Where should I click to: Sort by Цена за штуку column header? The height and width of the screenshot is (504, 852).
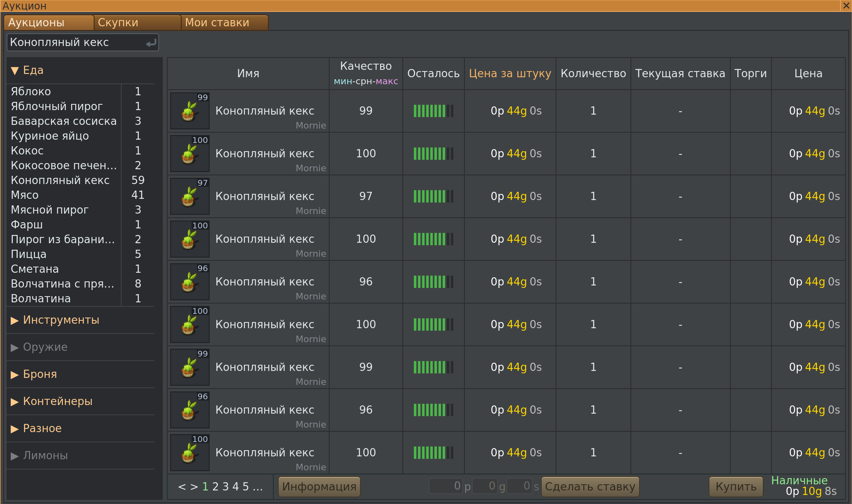[510, 74]
